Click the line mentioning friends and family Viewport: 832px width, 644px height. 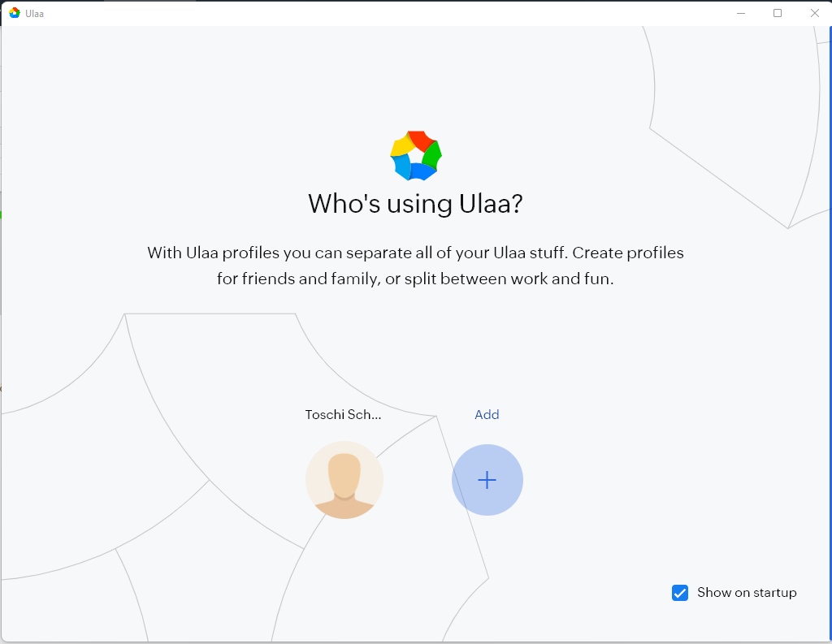415,279
